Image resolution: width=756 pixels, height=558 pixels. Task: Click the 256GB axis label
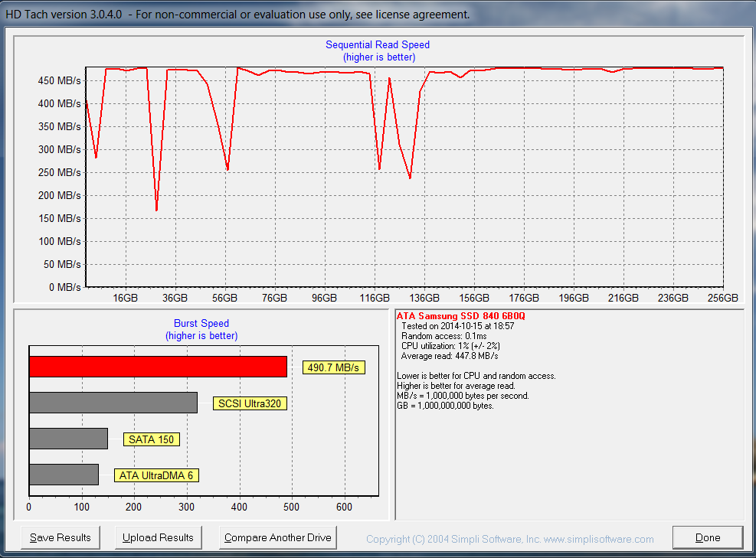pos(723,298)
